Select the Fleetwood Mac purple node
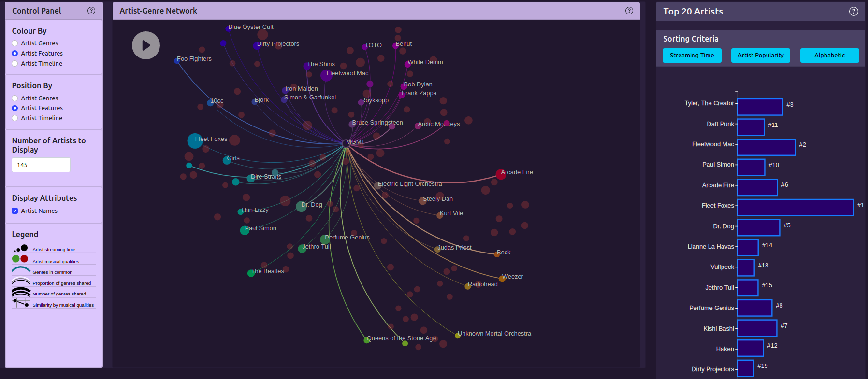Viewport: 868px width, 379px height. pyautogui.click(x=326, y=75)
